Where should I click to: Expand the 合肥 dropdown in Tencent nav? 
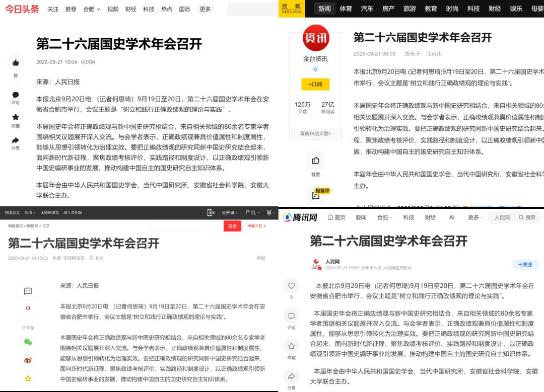click(385, 217)
